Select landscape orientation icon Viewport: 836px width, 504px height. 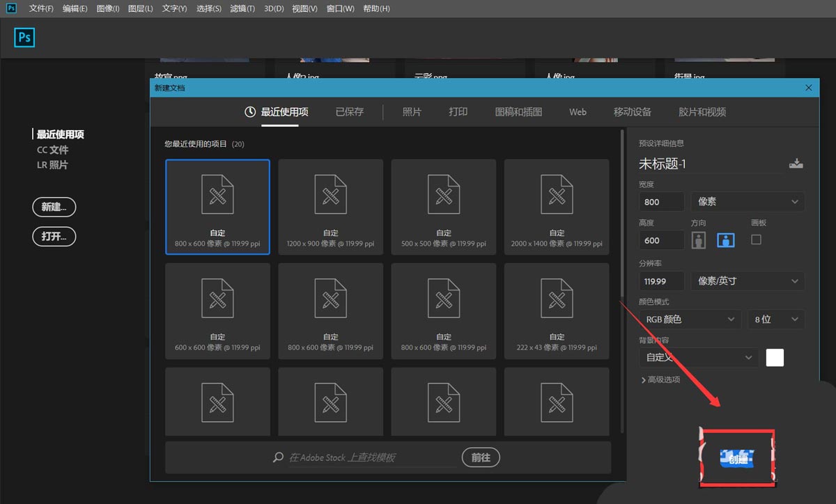726,240
